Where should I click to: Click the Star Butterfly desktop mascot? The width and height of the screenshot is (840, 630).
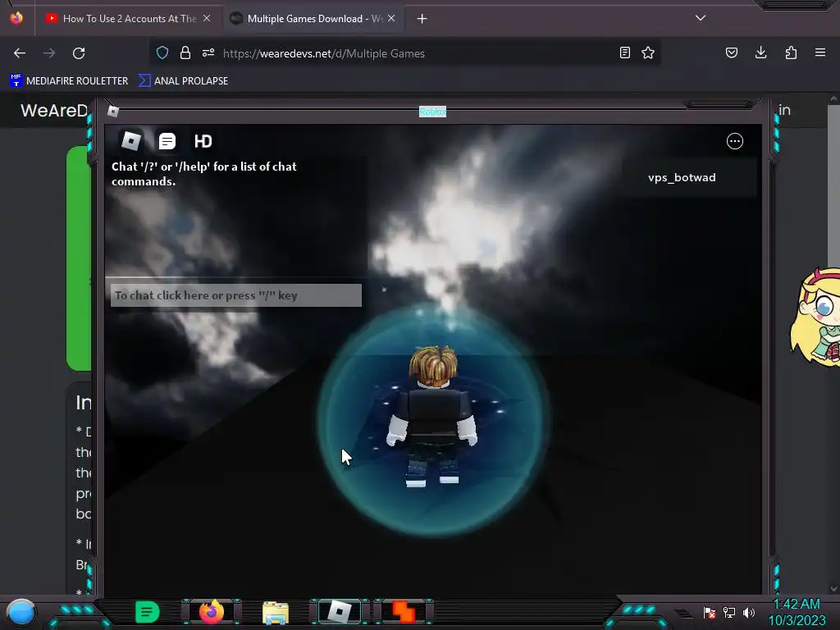(815, 317)
